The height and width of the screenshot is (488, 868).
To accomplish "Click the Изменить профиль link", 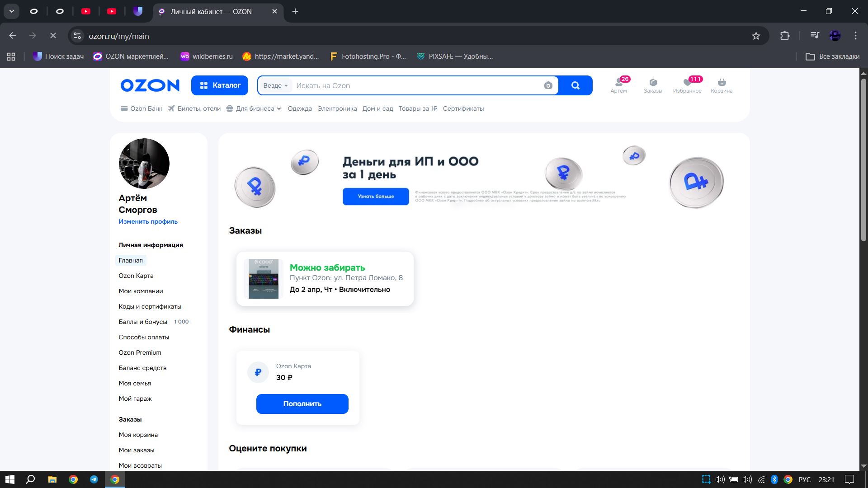I will (148, 221).
